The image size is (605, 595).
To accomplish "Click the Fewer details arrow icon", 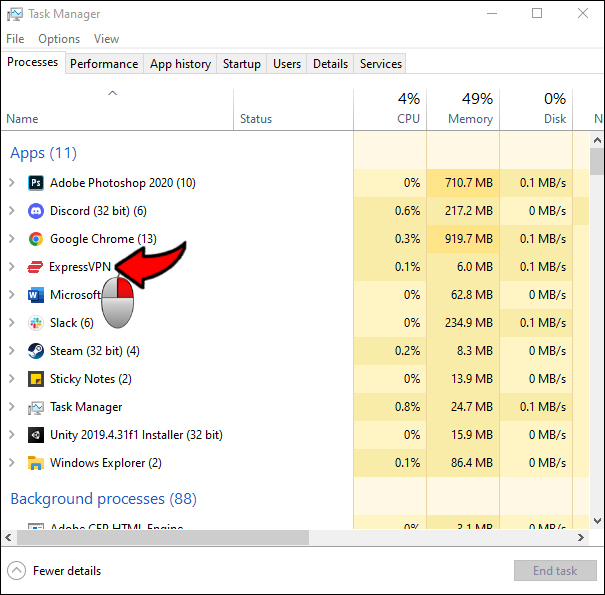I will pyautogui.click(x=16, y=570).
